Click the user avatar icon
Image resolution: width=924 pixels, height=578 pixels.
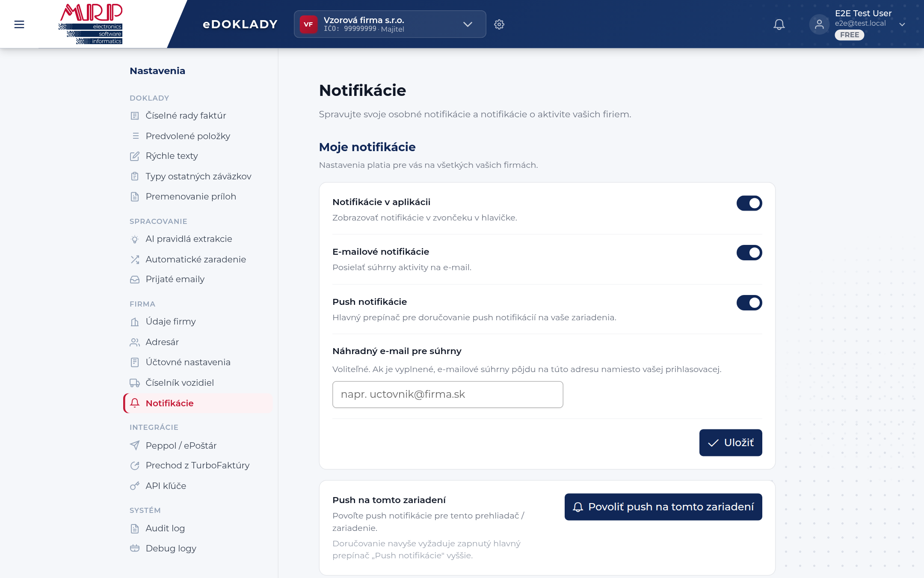[819, 24]
